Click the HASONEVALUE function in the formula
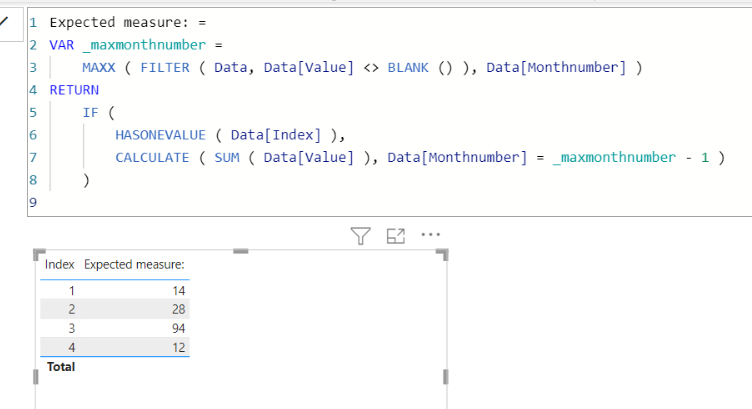 [160, 135]
